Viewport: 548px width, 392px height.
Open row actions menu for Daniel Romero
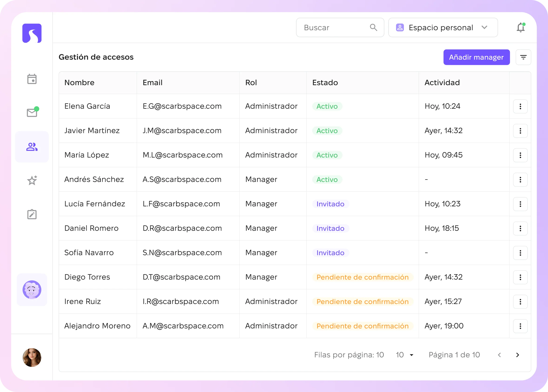click(x=520, y=228)
